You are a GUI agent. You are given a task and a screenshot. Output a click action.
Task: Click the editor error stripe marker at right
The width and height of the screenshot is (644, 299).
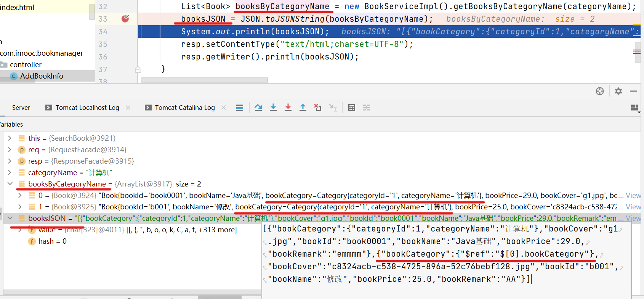point(637,52)
